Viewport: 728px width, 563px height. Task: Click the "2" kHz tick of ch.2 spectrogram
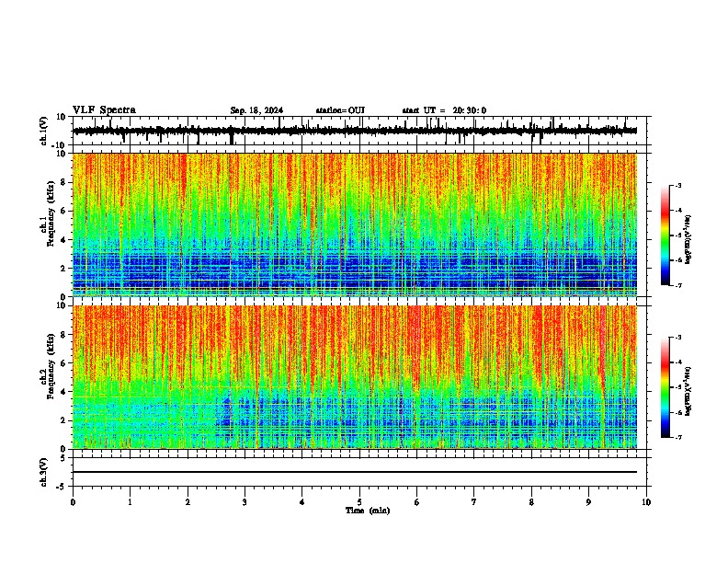(x=64, y=420)
